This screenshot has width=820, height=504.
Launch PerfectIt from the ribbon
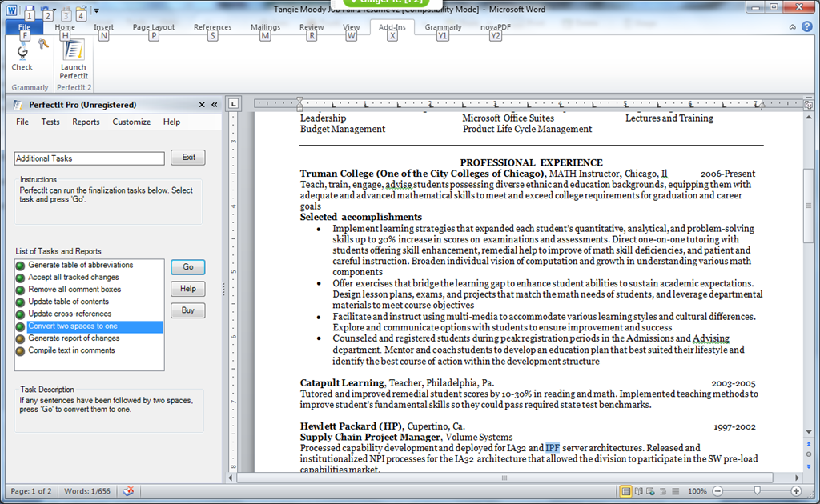(73, 60)
